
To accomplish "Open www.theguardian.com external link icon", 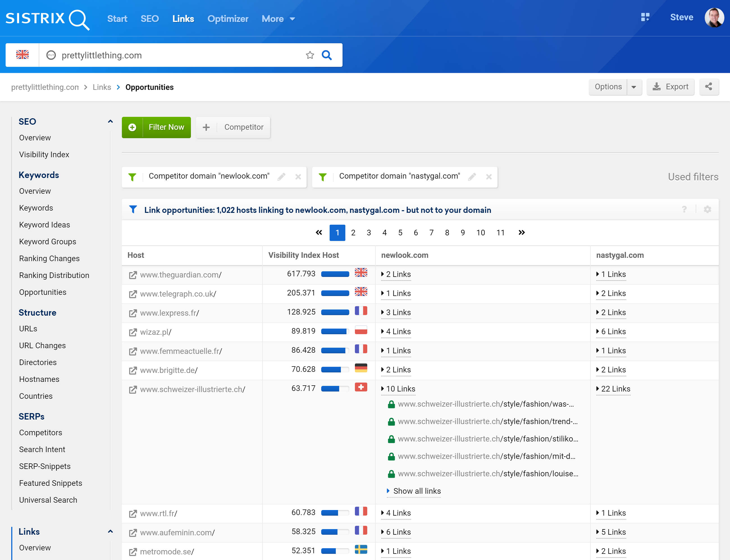I will point(133,275).
